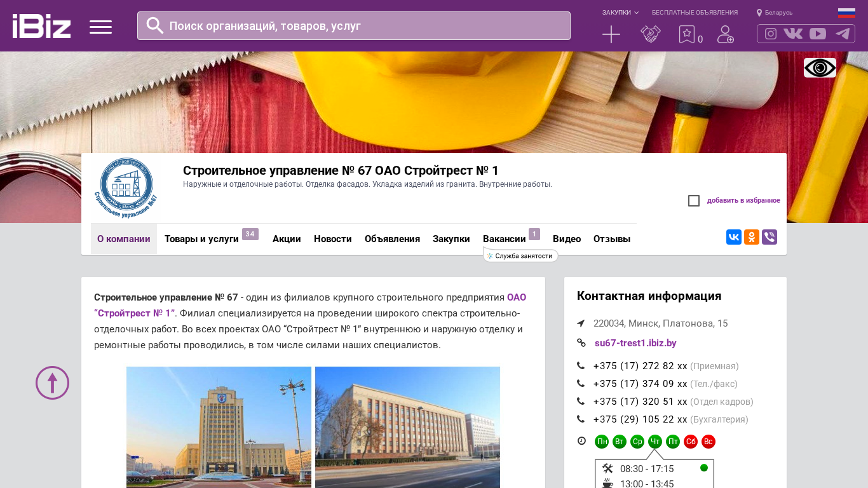Open iBiz Telegram channel
Screen dimensions: 868x488
pos(843,34)
